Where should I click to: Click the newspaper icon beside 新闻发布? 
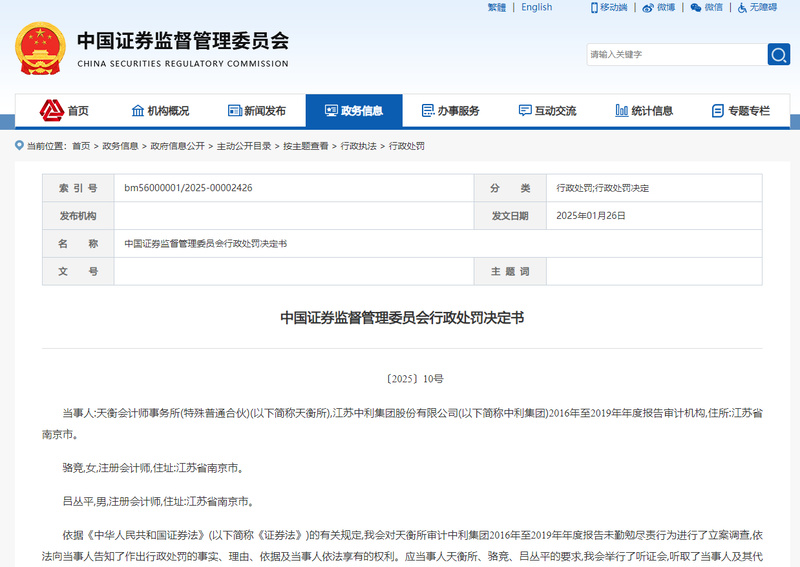235,110
